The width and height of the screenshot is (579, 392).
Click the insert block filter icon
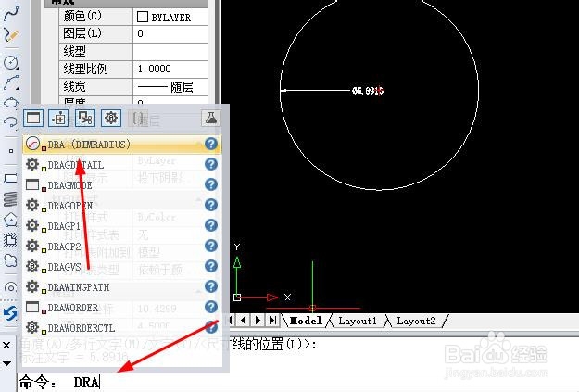coord(58,119)
